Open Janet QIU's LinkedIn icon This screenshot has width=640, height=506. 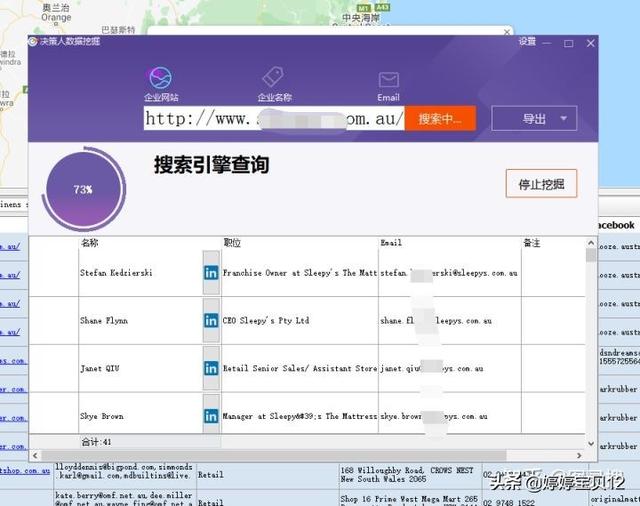click(211, 369)
